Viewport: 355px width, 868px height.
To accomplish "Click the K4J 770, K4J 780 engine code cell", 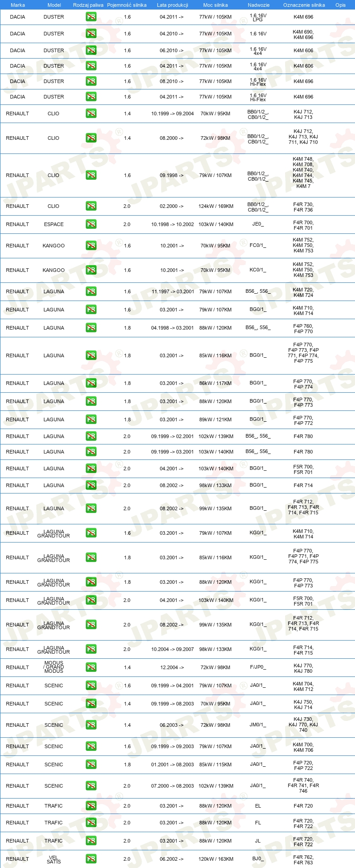I will [x=303, y=668].
